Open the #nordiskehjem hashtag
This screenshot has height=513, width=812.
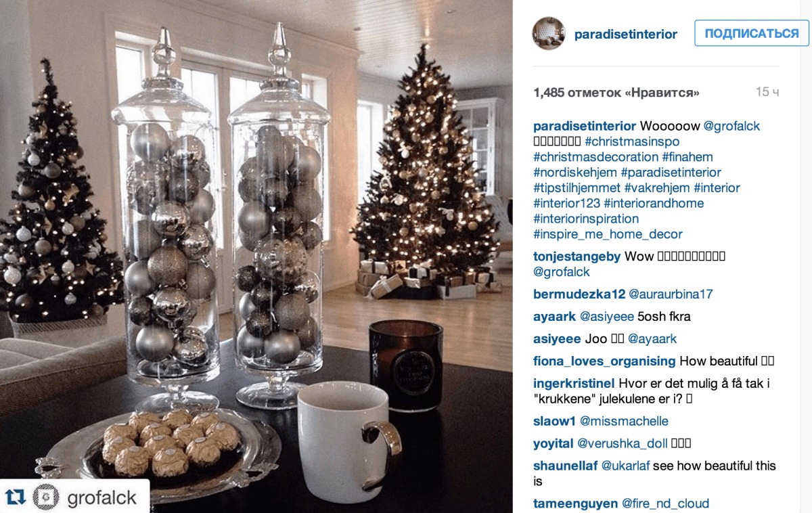click(575, 173)
